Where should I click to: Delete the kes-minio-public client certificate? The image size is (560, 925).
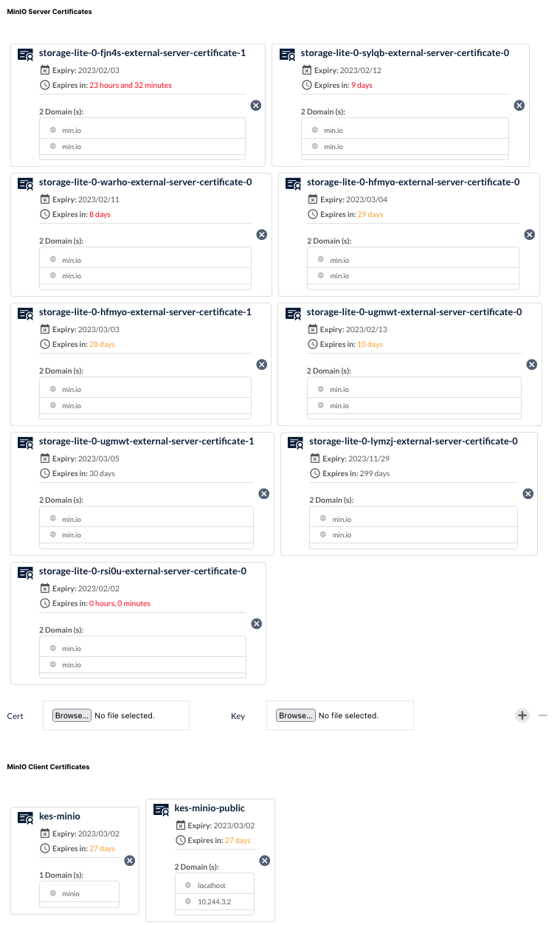click(x=265, y=861)
